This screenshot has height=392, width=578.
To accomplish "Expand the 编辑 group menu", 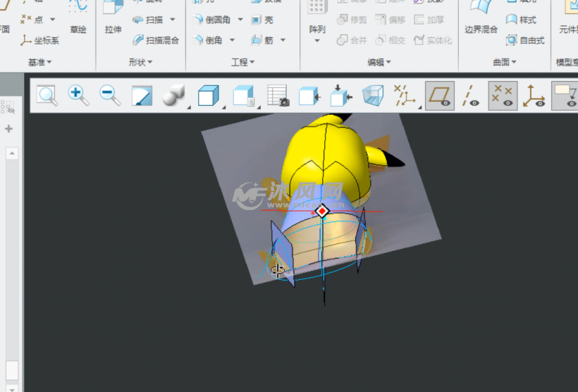I will pos(379,62).
